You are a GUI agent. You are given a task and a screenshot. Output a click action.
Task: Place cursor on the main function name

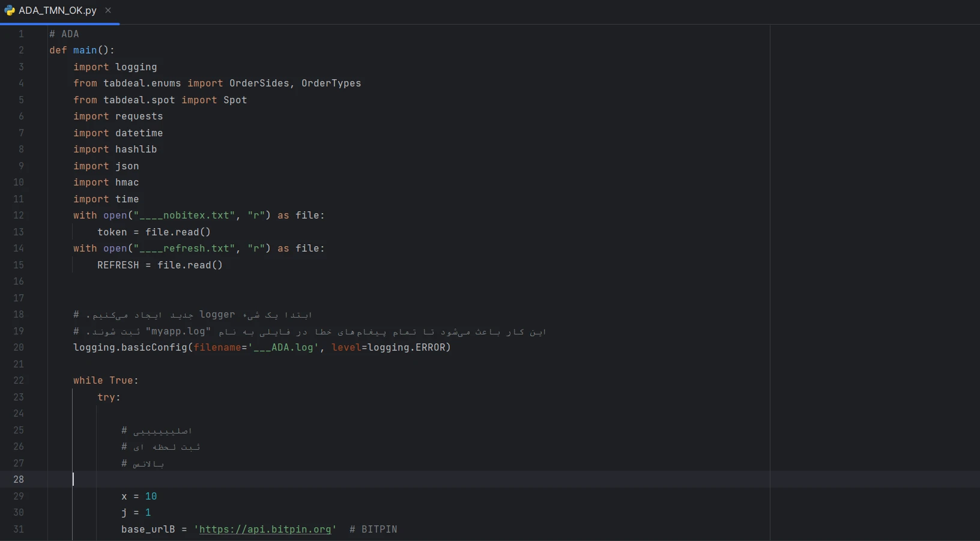[x=85, y=50]
